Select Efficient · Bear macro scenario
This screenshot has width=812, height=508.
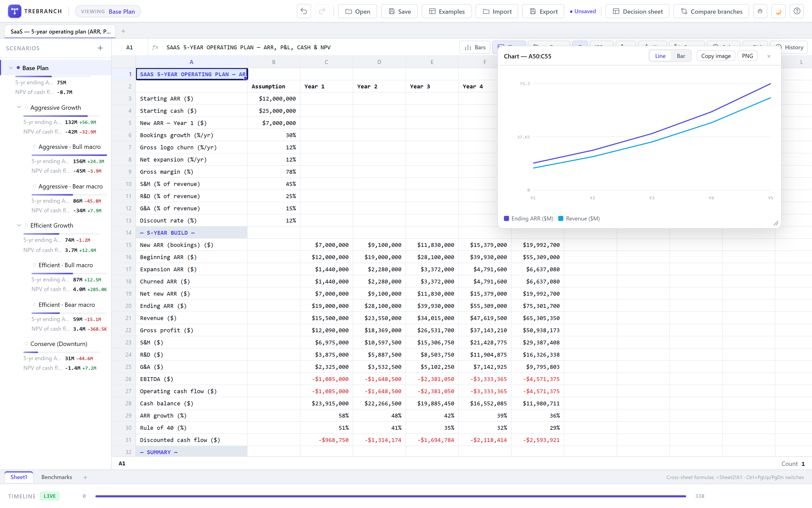[x=66, y=305]
